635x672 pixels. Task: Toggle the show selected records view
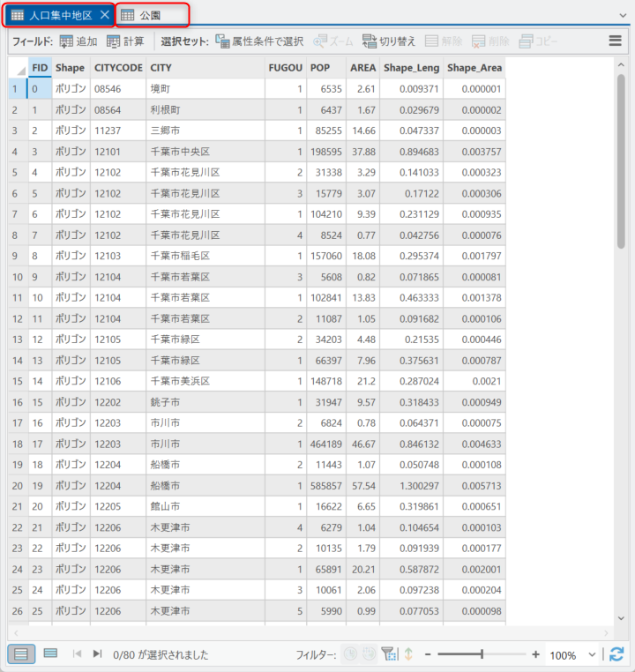(50, 653)
